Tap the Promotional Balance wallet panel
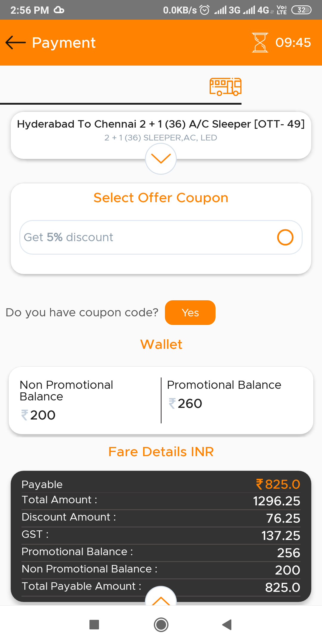The height and width of the screenshot is (644, 322). [x=237, y=400]
